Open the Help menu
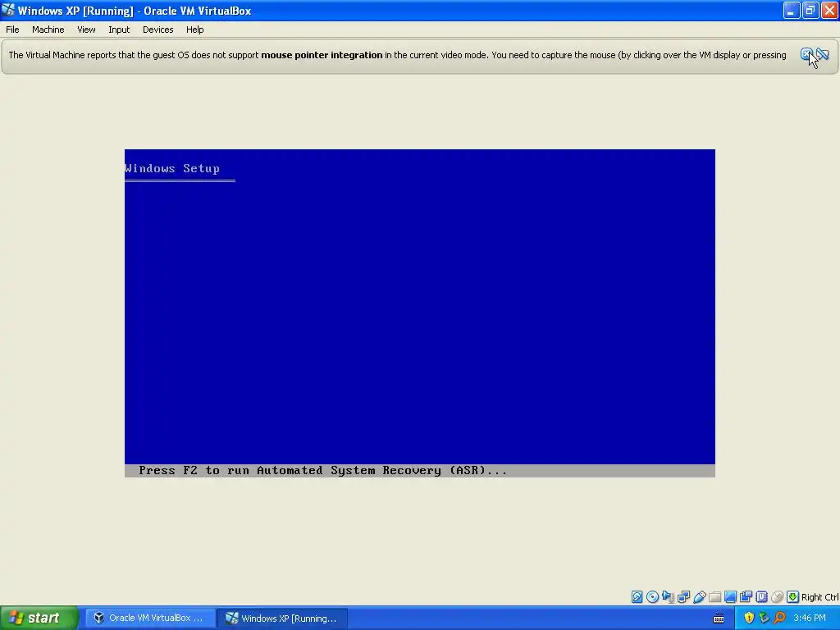The width and height of the screenshot is (840, 630). [195, 30]
